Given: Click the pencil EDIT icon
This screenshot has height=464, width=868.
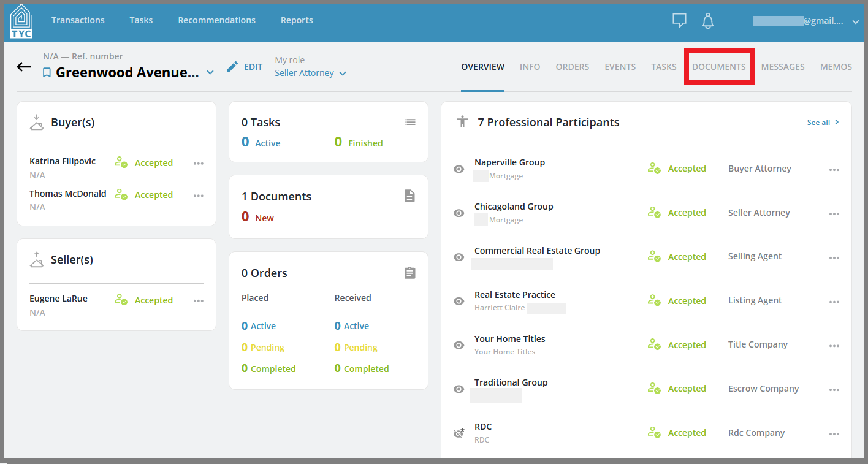Looking at the screenshot, I should (232, 67).
